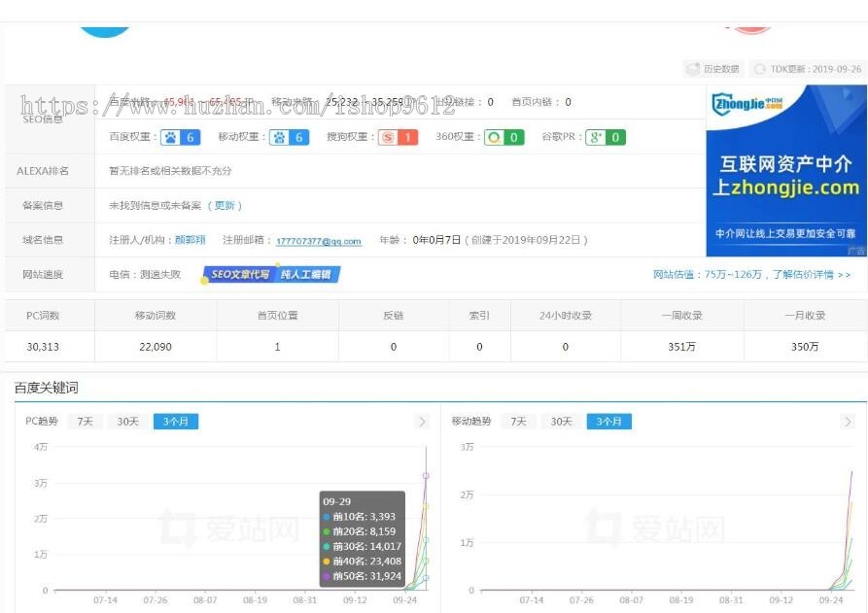Expand the PC trend chart with right chevron
The image size is (868, 613).
pos(422,421)
